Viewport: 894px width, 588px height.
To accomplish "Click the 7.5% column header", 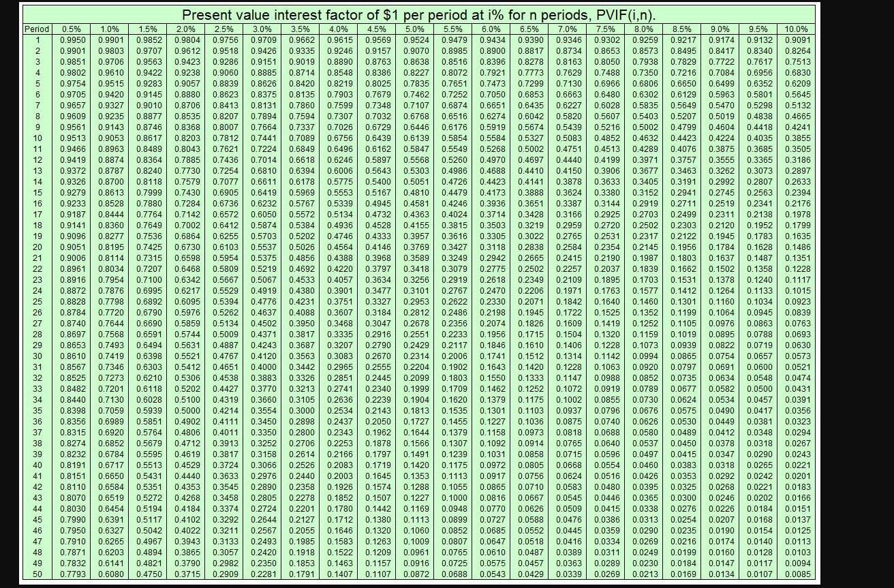I will 608,29.
